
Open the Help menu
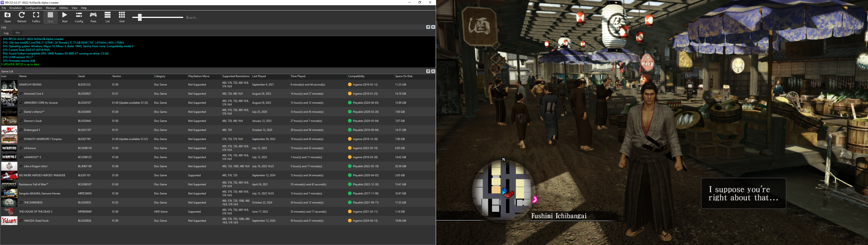84,8
